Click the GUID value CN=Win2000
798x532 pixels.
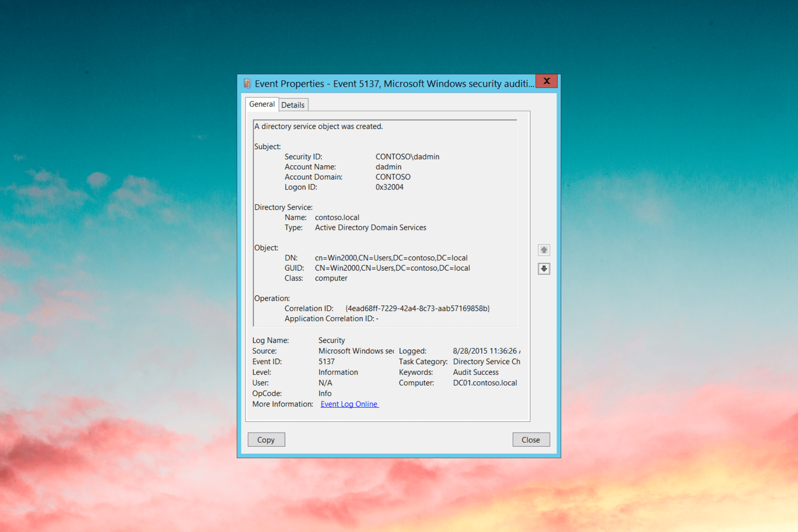click(x=392, y=268)
